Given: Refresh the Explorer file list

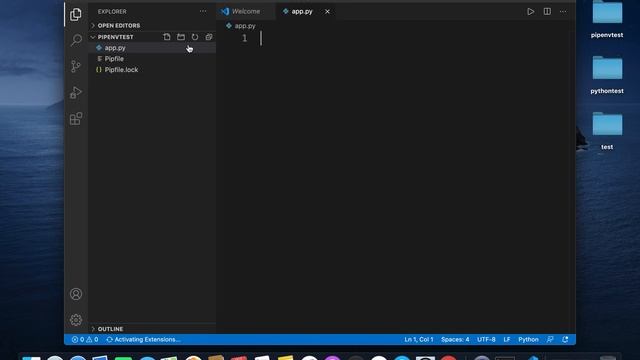Looking at the screenshot, I should (195, 37).
